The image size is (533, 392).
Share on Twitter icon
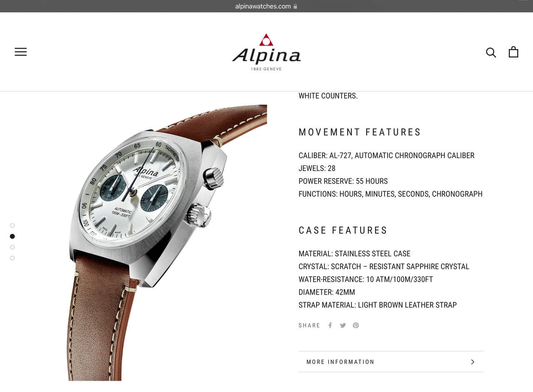(x=343, y=325)
